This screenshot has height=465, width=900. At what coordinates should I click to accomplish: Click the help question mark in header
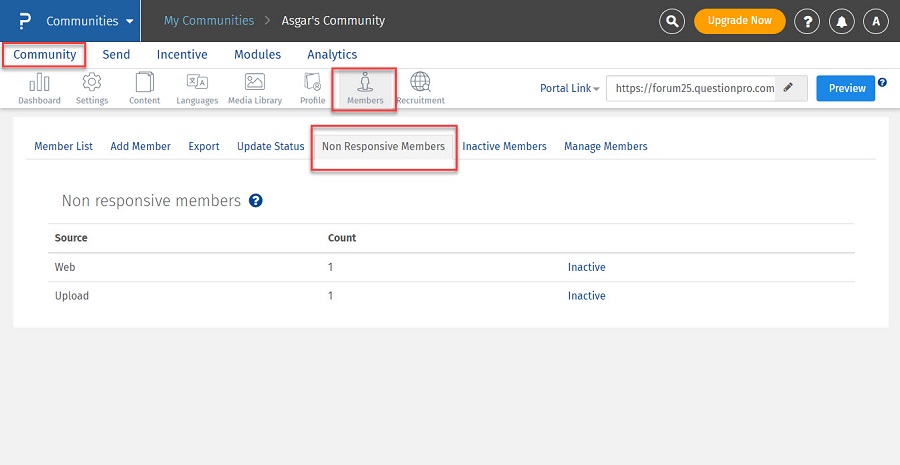pos(807,21)
